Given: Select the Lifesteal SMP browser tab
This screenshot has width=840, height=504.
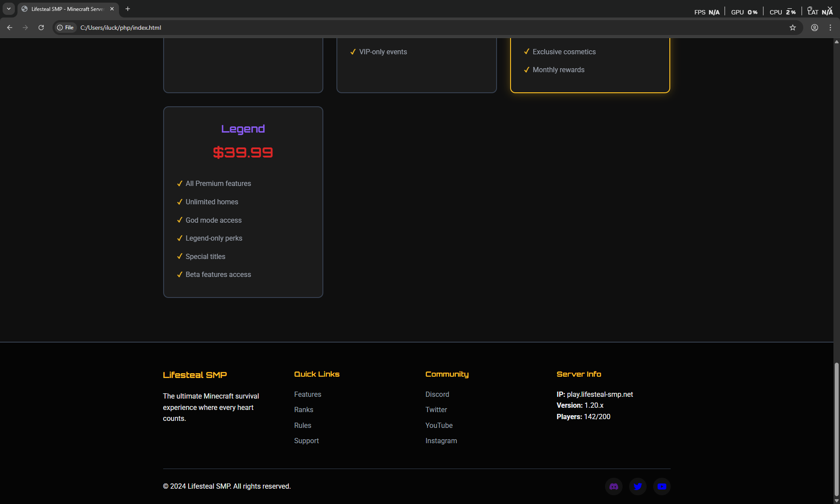Looking at the screenshot, I should pyautogui.click(x=66, y=9).
